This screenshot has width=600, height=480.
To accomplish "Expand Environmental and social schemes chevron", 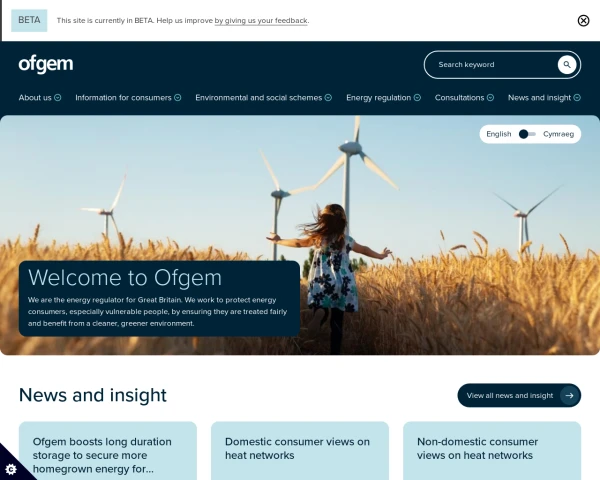I will coord(328,98).
